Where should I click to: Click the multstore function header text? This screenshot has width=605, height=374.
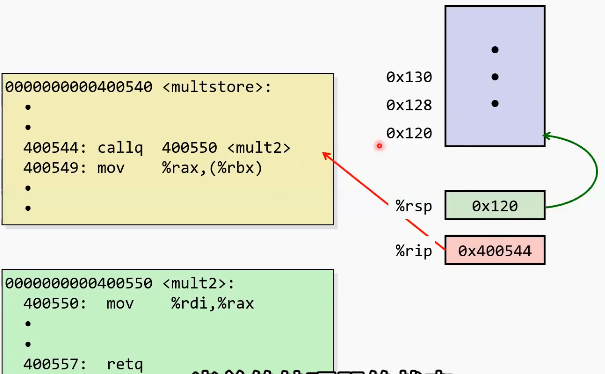tap(138, 87)
